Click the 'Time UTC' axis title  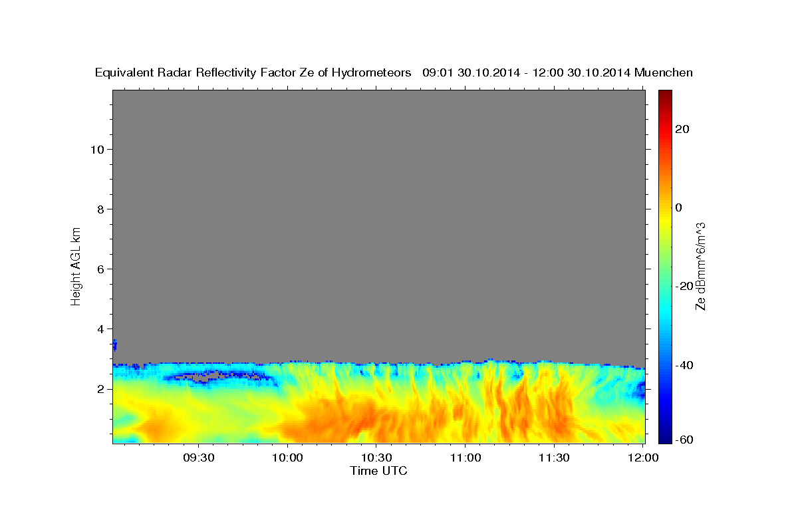[x=378, y=471]
